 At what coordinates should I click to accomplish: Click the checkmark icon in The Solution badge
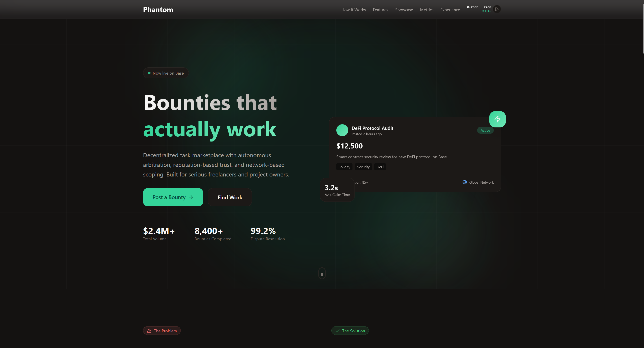(337, 331)
